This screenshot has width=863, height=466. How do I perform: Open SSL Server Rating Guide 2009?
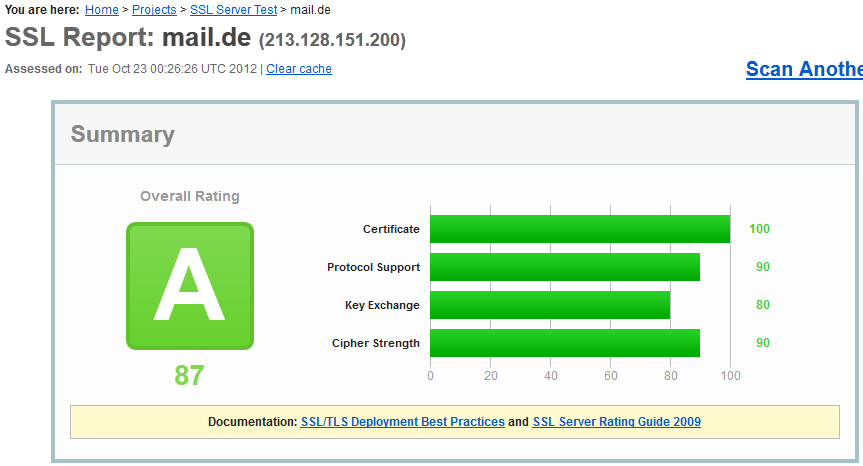[x=616, y=422]
